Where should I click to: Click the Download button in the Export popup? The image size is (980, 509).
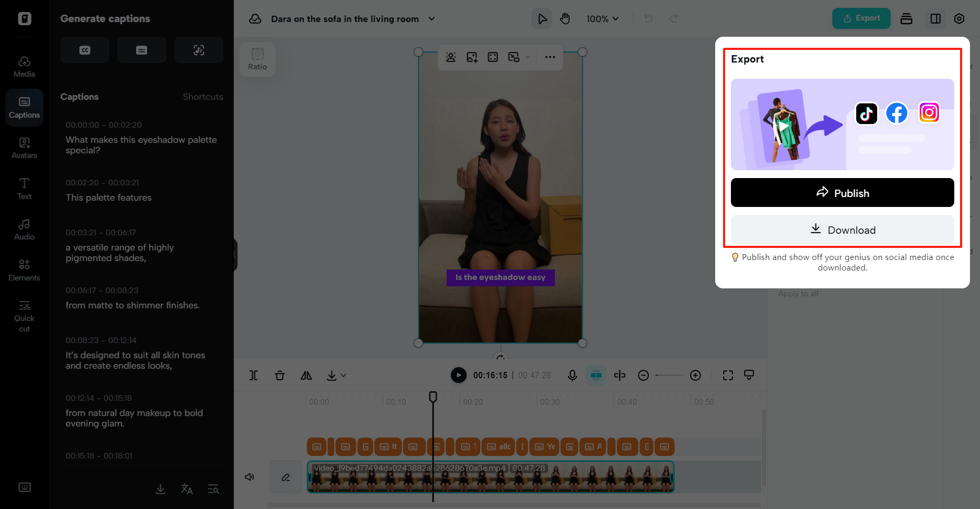point(842,230)
